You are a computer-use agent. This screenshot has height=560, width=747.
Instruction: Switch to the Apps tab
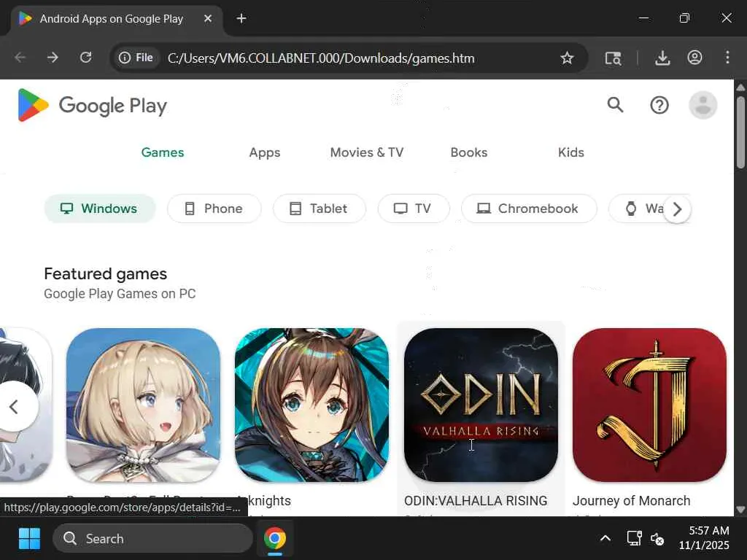tap(264, 152)
